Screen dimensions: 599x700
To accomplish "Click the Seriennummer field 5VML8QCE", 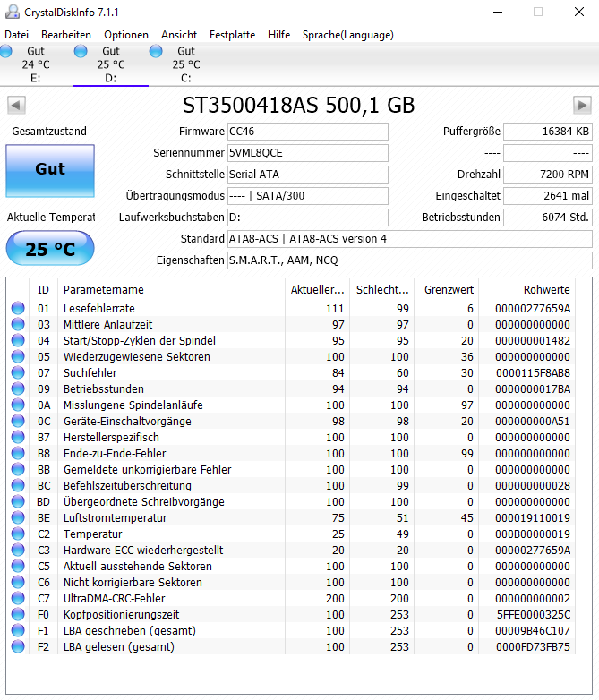I will point(308,153).
